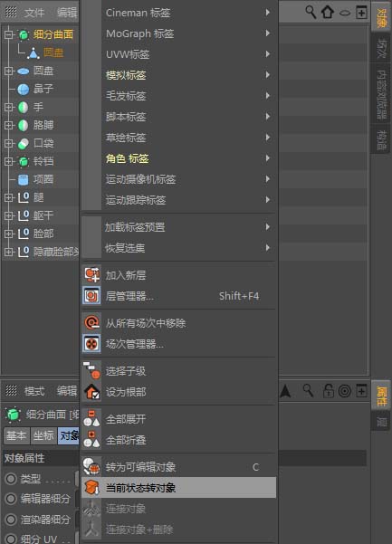Open 层管理器 via its icon

pyautogui.click(x=91, y=296)
